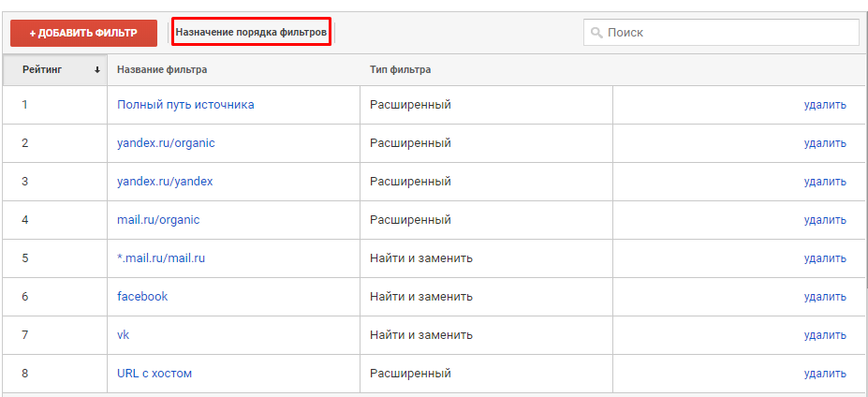The image size is (868, 397).
Task: Open the facebook filter
Action: (142, 296)
